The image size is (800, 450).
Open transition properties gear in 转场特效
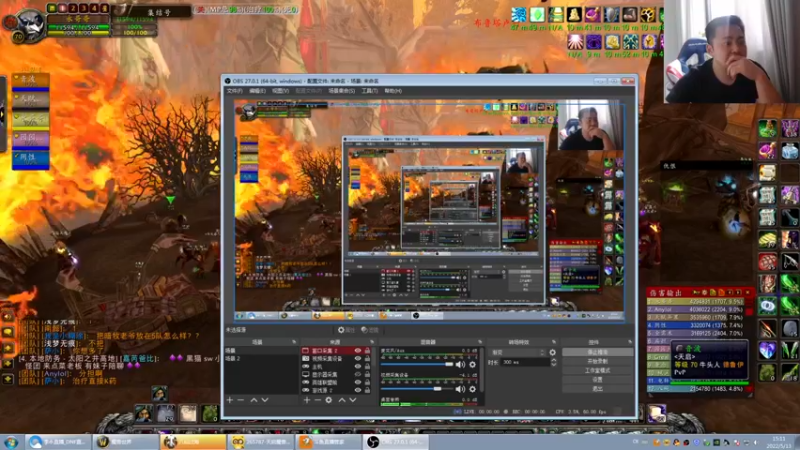[x=553, y=352]
